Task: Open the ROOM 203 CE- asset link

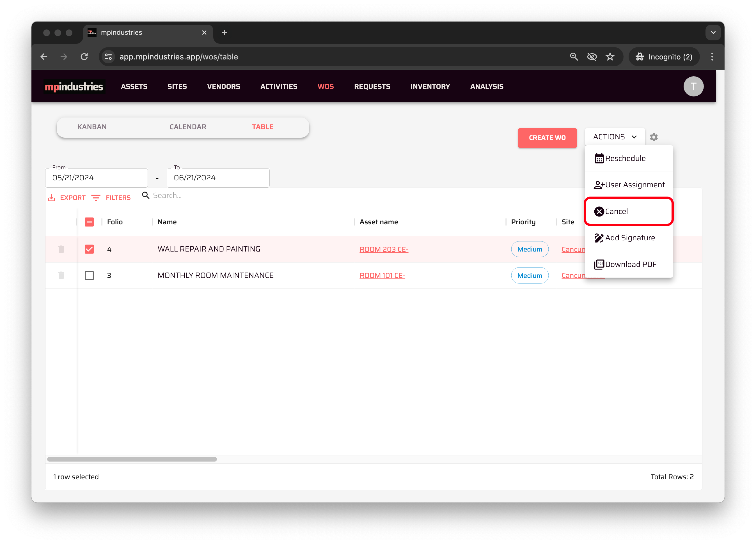Action: (x=384, y=249)
